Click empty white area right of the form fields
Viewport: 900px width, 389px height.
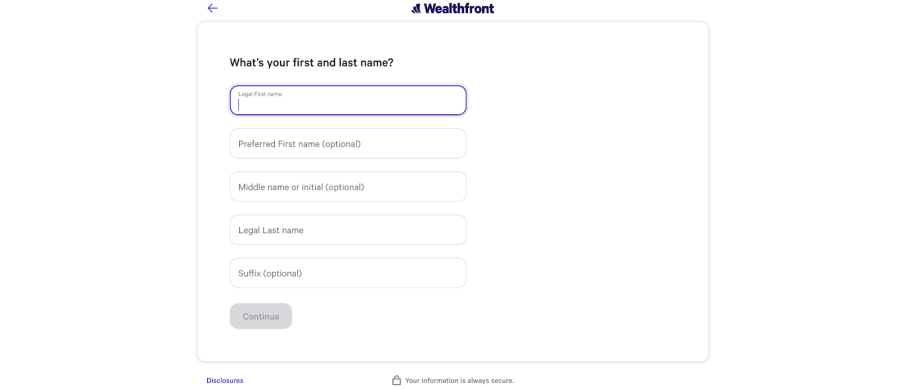(x=585, y=189)
